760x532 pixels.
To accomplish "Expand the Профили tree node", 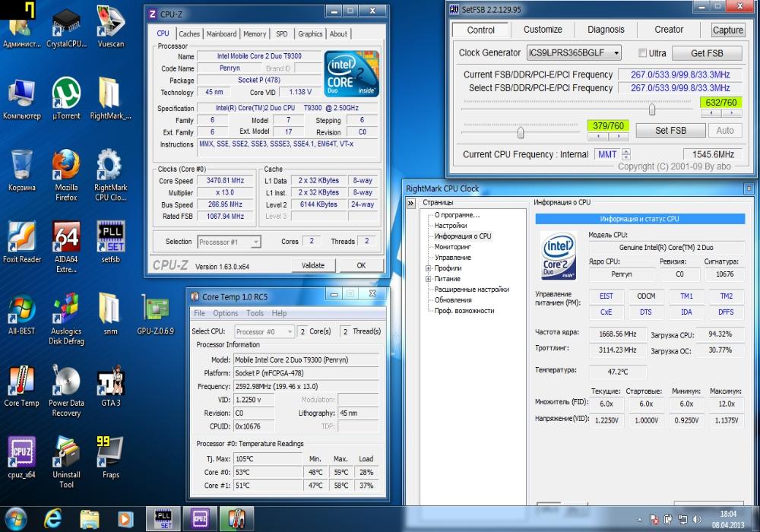I will [429, 268].
